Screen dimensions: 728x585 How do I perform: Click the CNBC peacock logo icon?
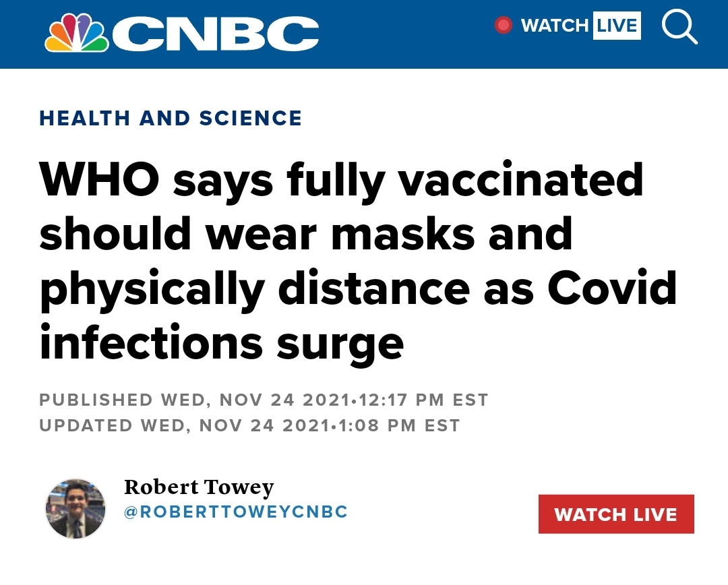77,32
